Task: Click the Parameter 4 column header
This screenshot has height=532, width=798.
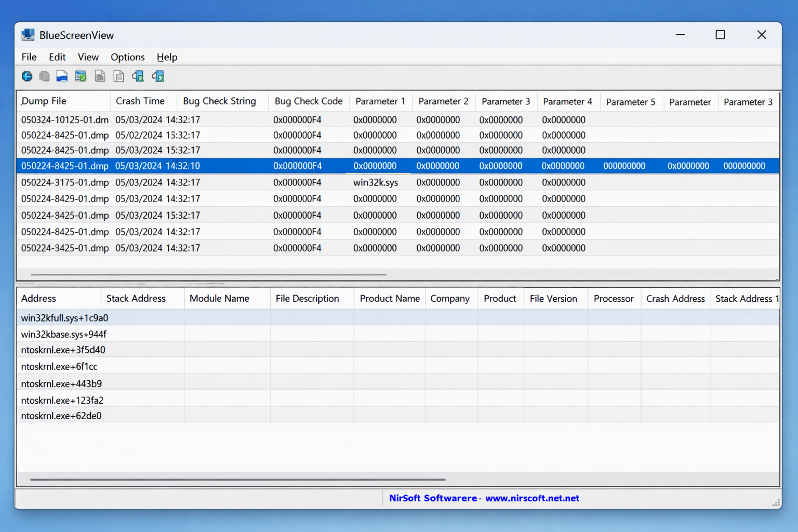Action: (568, 101)
